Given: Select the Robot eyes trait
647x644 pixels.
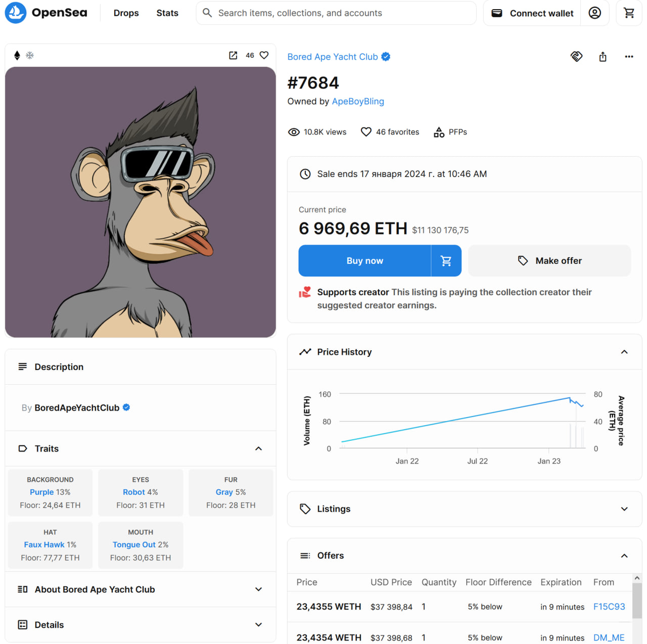Looking at the screenshot, I should pos(140,492).
